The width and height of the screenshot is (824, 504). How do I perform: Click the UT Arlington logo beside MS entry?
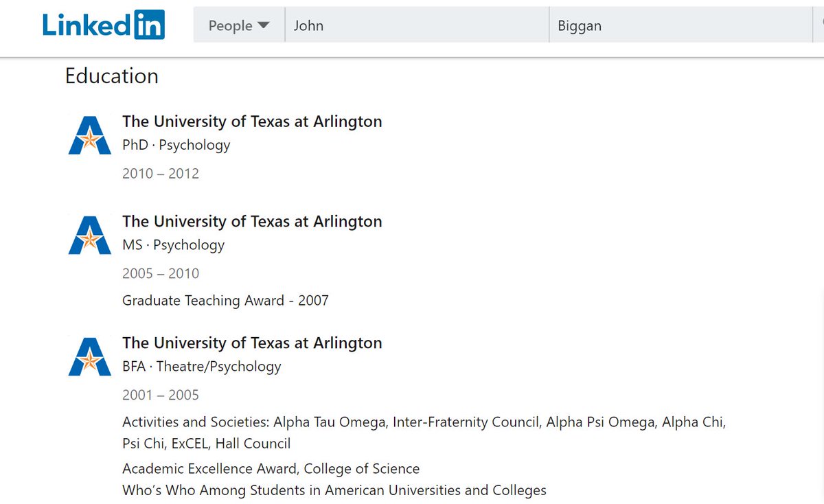[x=90, y=235]
